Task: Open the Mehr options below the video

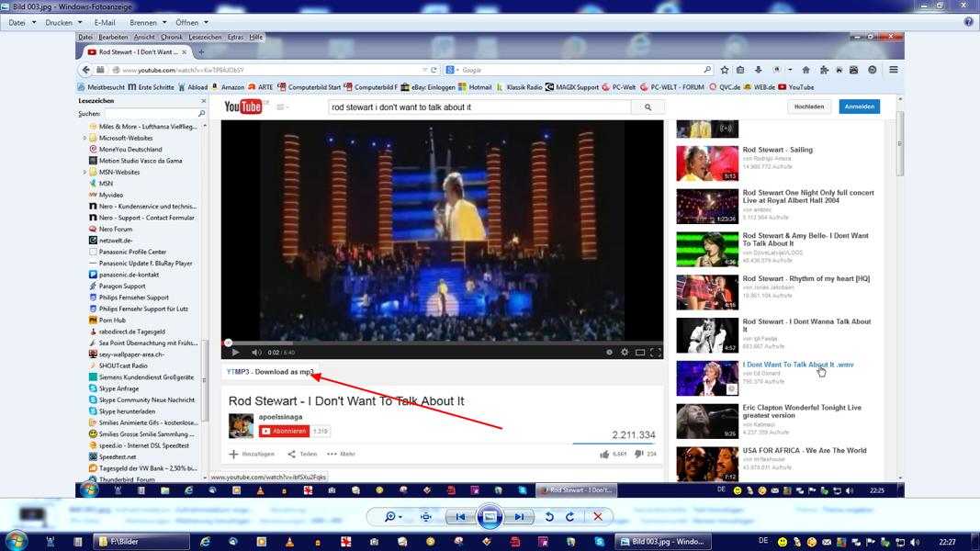Action: (x=342, y=455)
